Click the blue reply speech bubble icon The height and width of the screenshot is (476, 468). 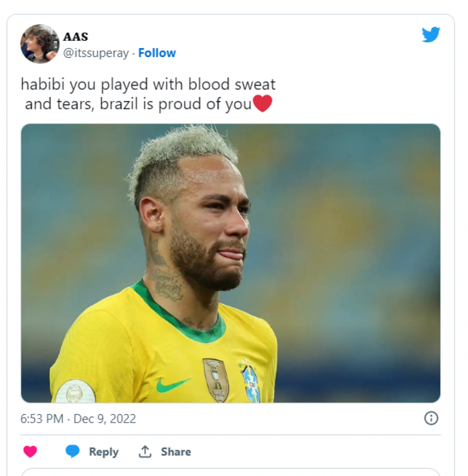tap(73, 452)
